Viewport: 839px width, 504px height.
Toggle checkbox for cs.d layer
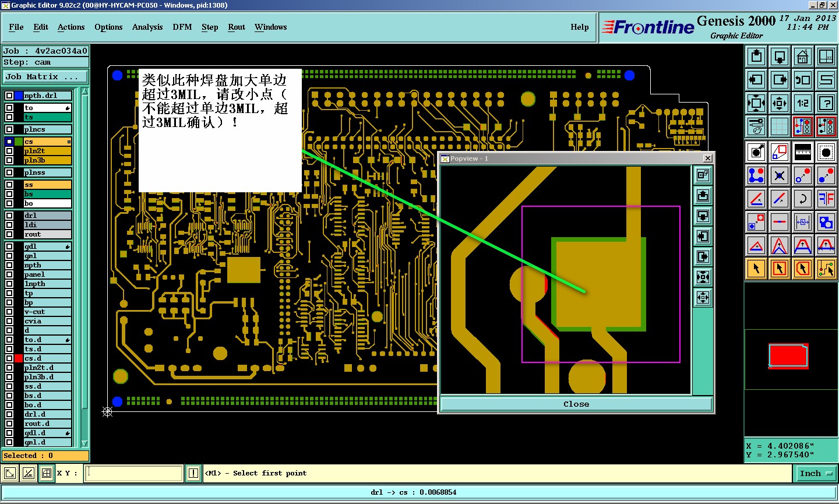click(x=9, y=358)
